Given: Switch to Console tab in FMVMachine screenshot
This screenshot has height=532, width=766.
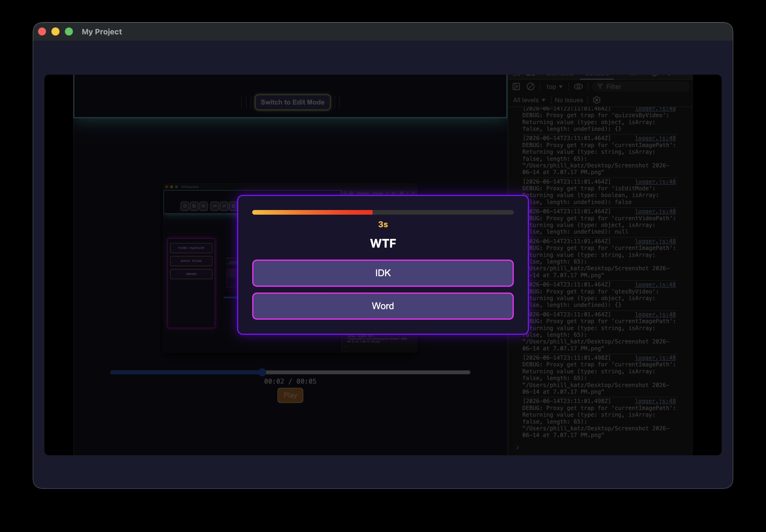Looking at the screenshot, I should point(378,193).
